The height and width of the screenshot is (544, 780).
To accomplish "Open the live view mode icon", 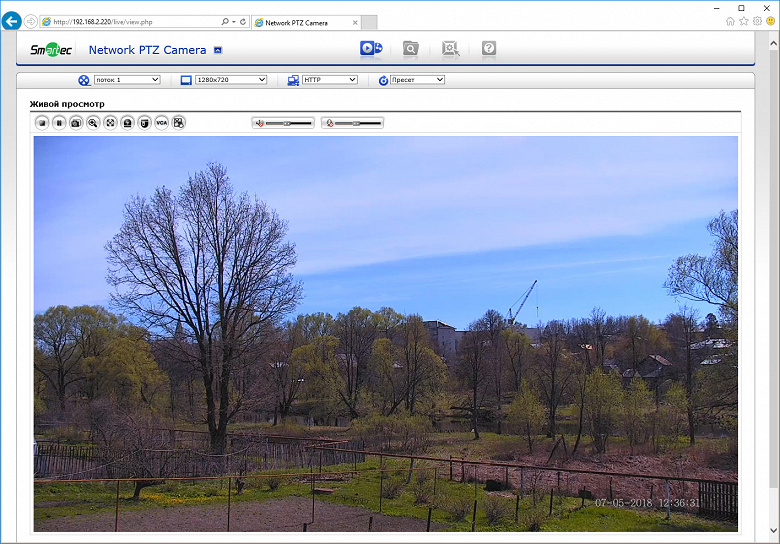I will (371, 48).
